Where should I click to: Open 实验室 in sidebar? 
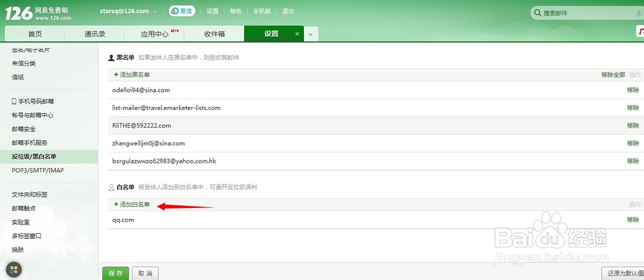pos(21,222)
